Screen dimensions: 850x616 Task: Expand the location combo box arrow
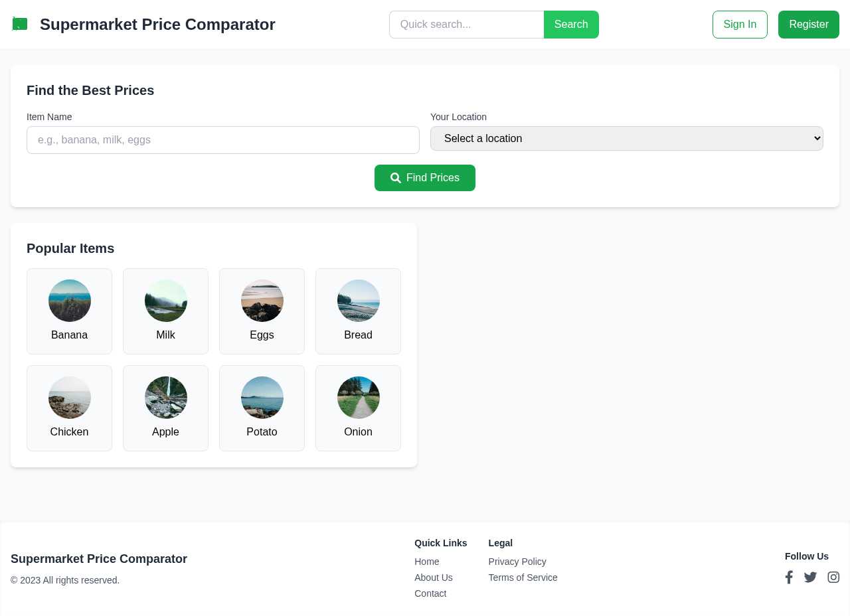pos(814,138)
